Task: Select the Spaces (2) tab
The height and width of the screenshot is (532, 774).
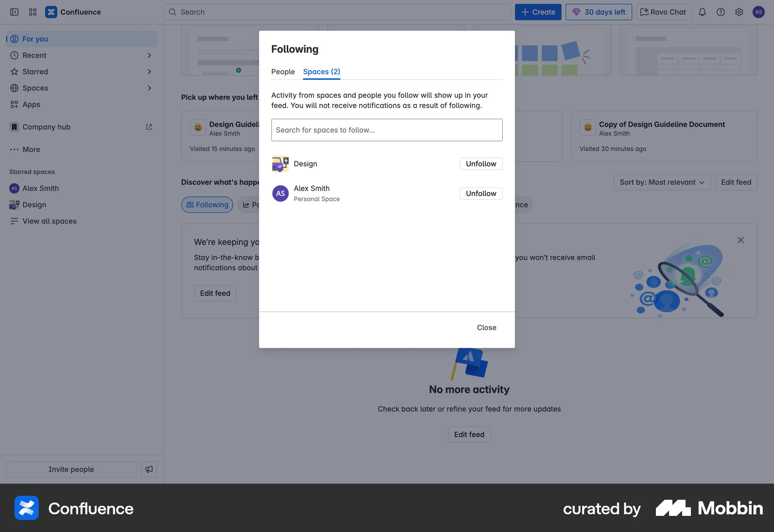Action: click(x=321, y=72)
